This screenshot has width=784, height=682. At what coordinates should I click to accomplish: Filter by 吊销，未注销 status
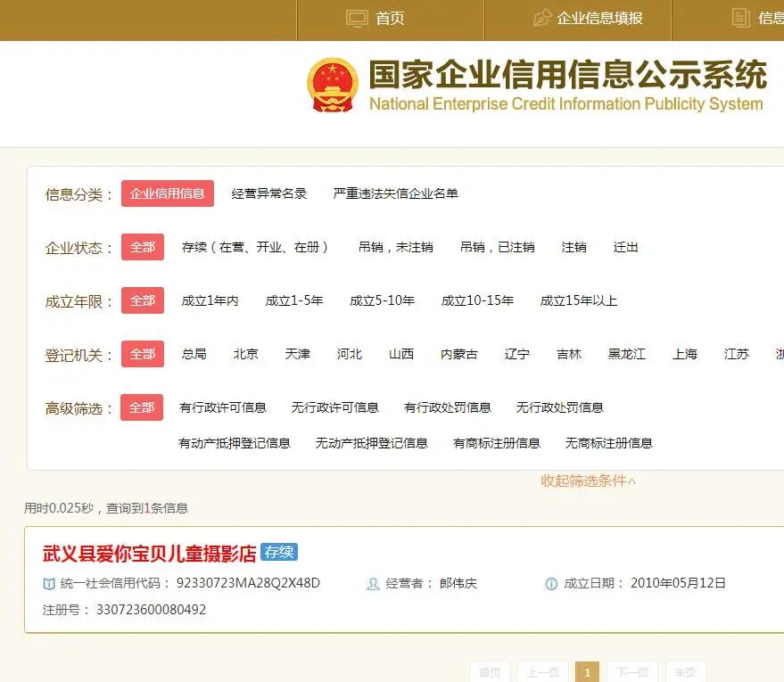coord(395,247)
